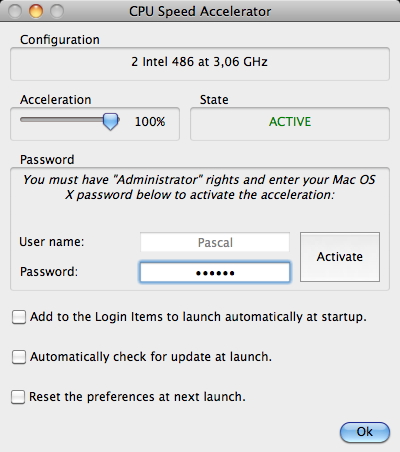
Task: Click the rightmost gray zoom window button
Action: point(57,11)
